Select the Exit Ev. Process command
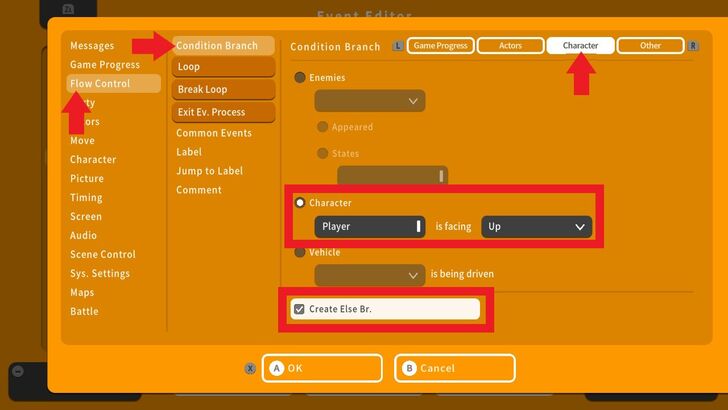 tap(222, 112)
